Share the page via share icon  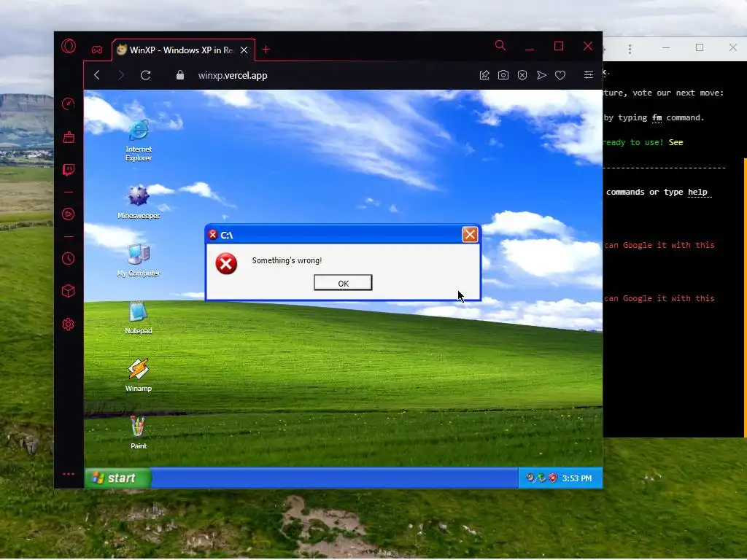(x=484, y=75)
